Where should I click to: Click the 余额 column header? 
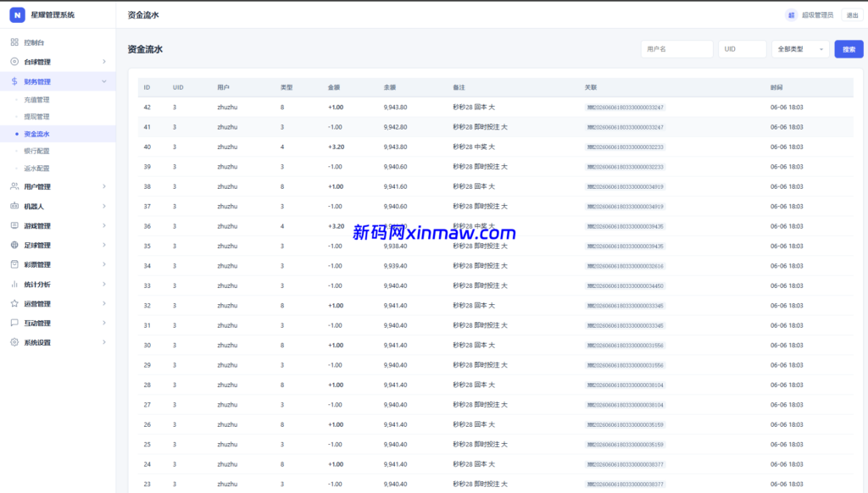click(390, 87)
